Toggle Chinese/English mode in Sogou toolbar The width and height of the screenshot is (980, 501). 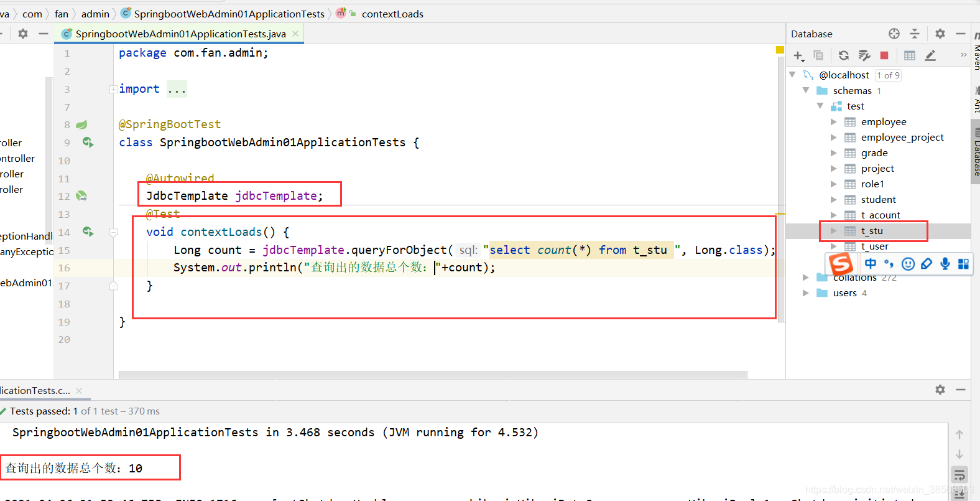click(x=871, y=264)
